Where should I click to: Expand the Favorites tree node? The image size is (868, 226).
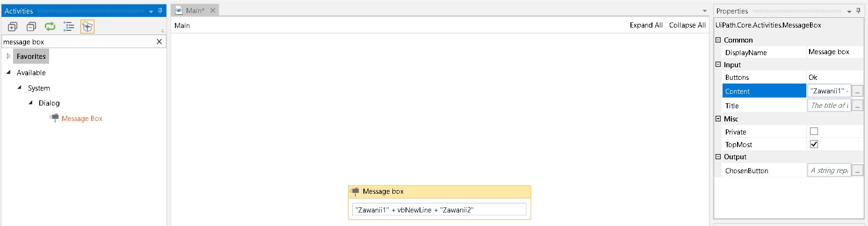[x=8, y=56]
